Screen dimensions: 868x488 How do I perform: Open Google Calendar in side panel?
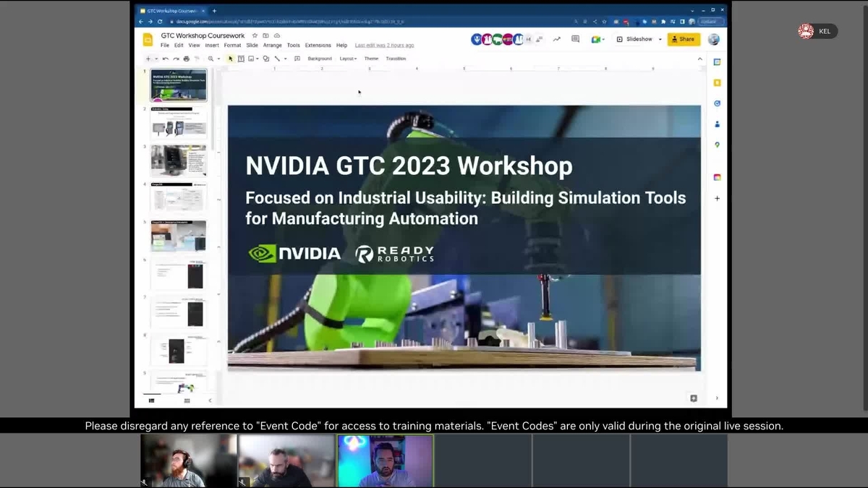pyautogui.click(x=717, y=62)
